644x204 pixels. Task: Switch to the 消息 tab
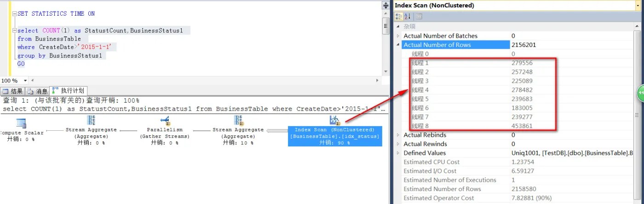[37, 91]
